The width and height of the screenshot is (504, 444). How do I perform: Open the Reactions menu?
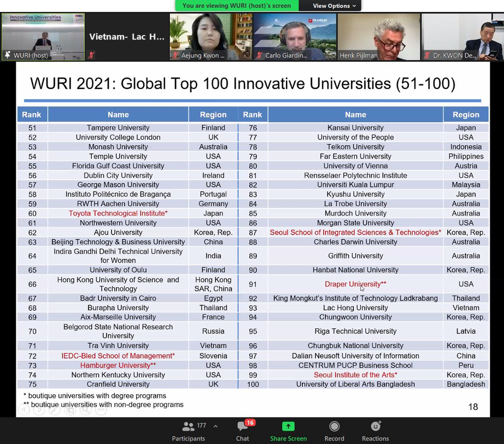(375, 430)
